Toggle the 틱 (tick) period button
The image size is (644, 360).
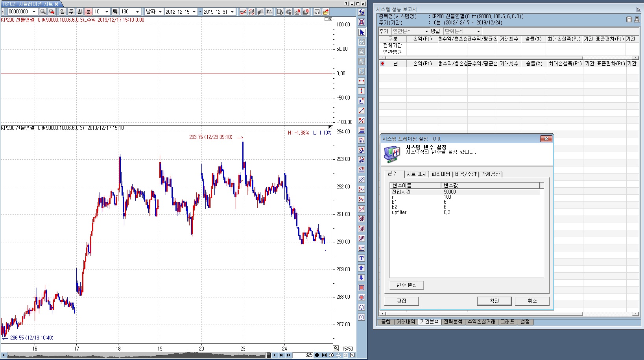[x=115, y=12]
